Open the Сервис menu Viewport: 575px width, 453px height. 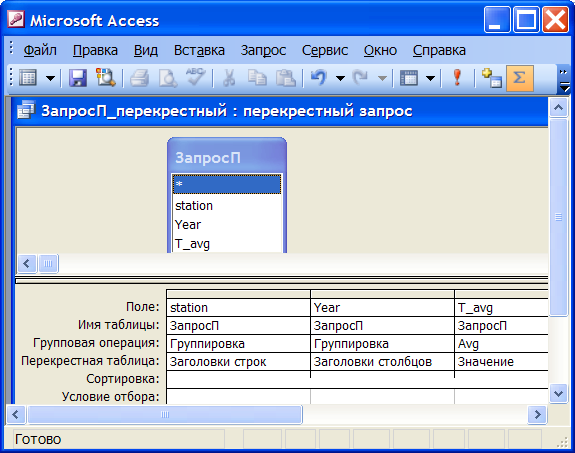[325, 50]
